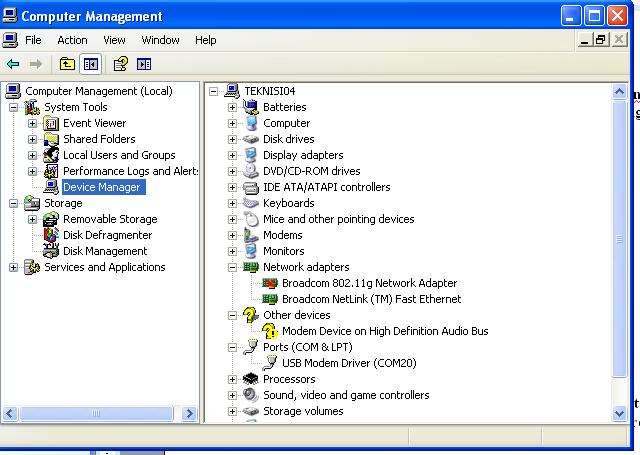Image resolution: width=640 pixels, height=455 pixels.
Task: Collapse the Ports (COM & LPT) category
Action: (232, 347)
